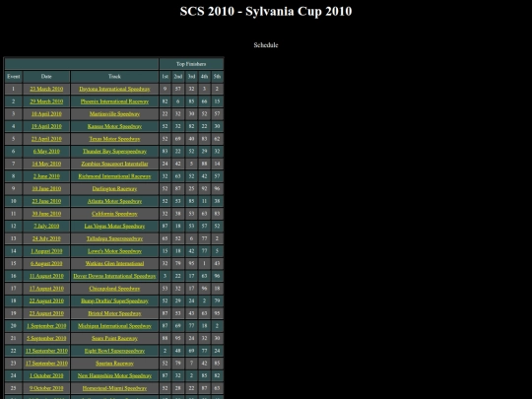Open the 13 September 2010 date link
The width and height of the screenshot is (532, 399).
coord(46,351)
